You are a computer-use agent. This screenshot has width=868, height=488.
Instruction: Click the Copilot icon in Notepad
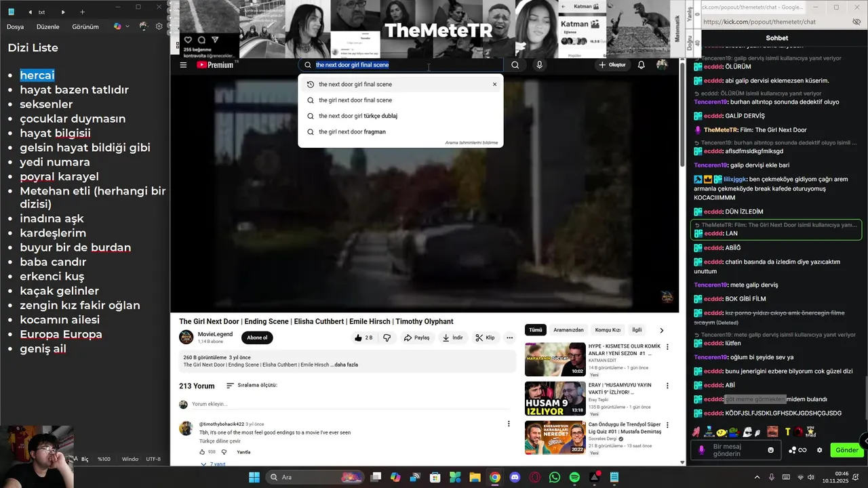point(117,26)
